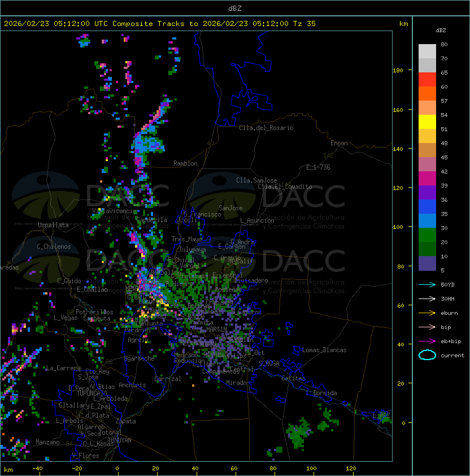The width and height of the screenshot is (470, 476).
Task: Click the 'Clla.SanJose' map label
Action: click(x=256, y=180)
